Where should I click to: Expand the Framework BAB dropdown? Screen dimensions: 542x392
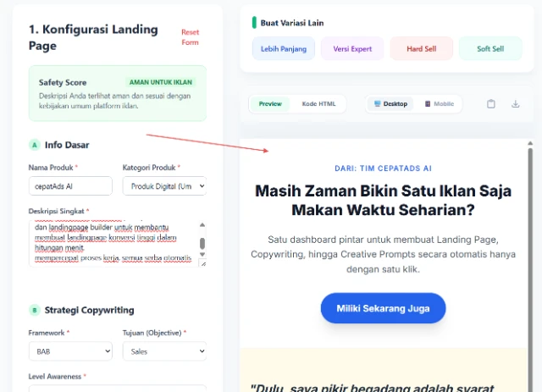(70, 351)
